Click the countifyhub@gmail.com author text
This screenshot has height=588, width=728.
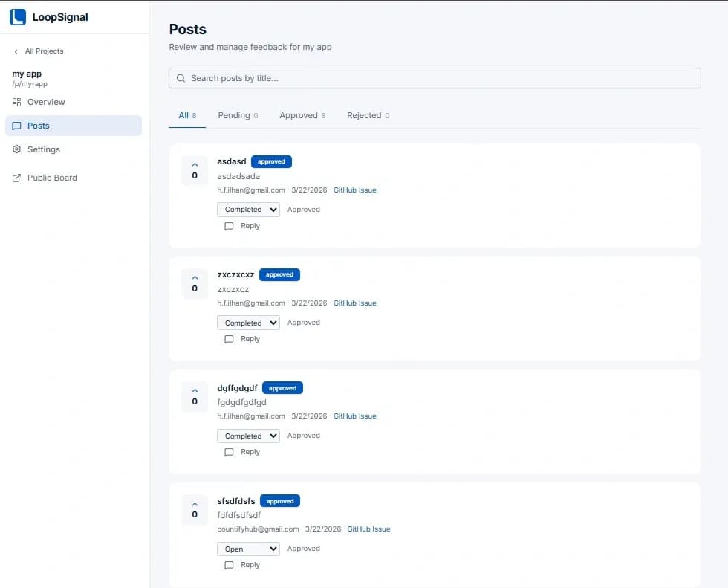(259, 529)
